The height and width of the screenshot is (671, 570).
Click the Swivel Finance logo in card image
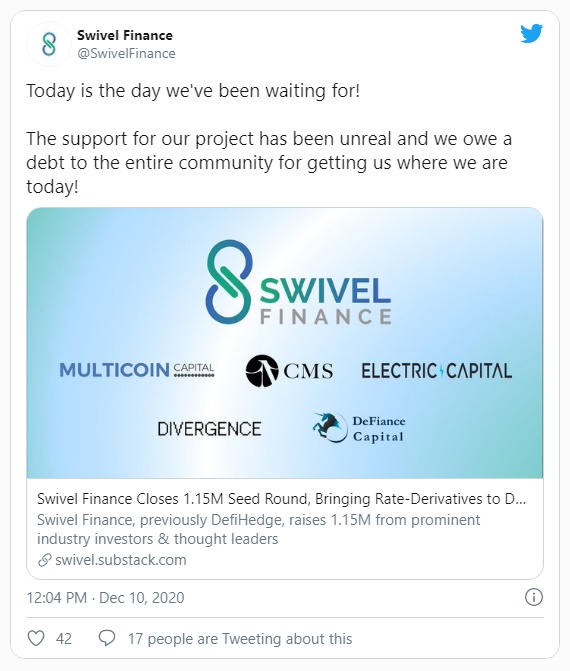point(298,282)
